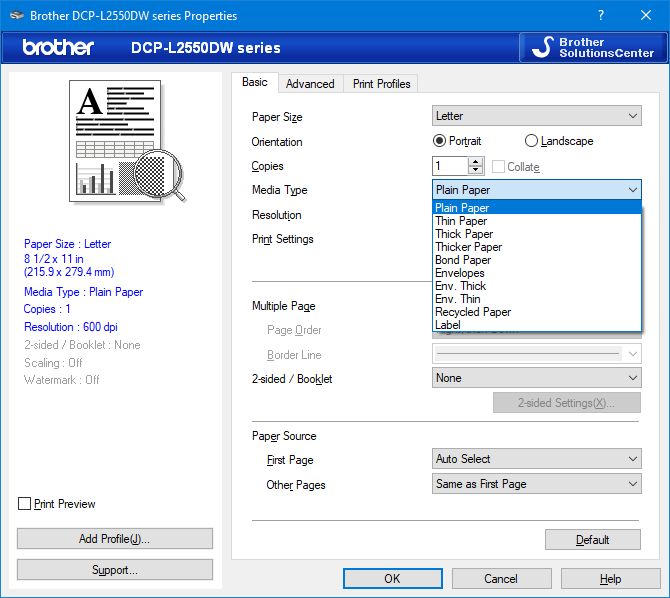Click the '8 1/2 x 11 in' size text
This screenshot has width=670, height=598.
[54, 259]
